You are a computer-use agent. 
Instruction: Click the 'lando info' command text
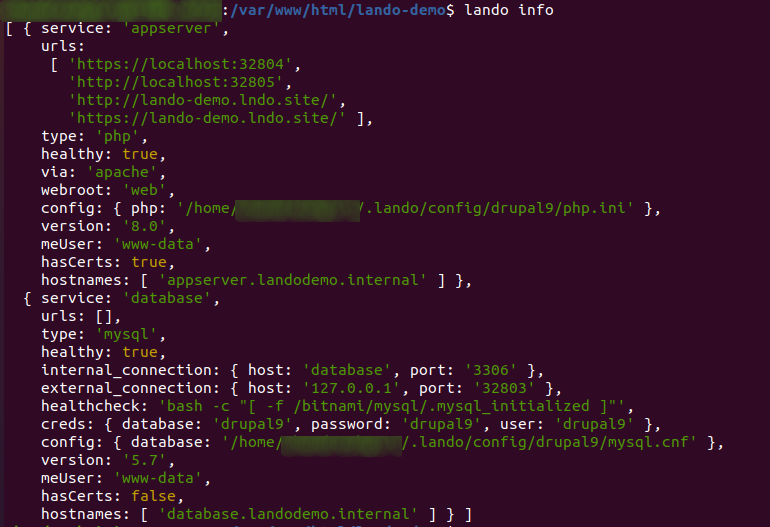point(509,10)
